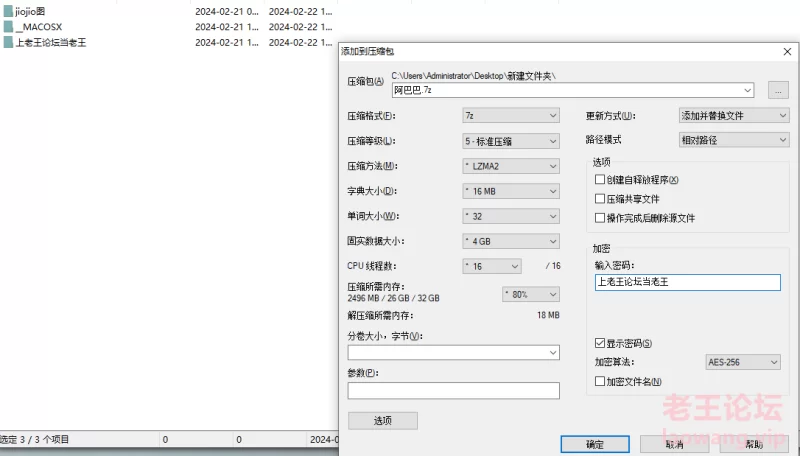Toggle 压缩共享文件 checkbox
The image size is (800, 456).
[x=600, y=199]
